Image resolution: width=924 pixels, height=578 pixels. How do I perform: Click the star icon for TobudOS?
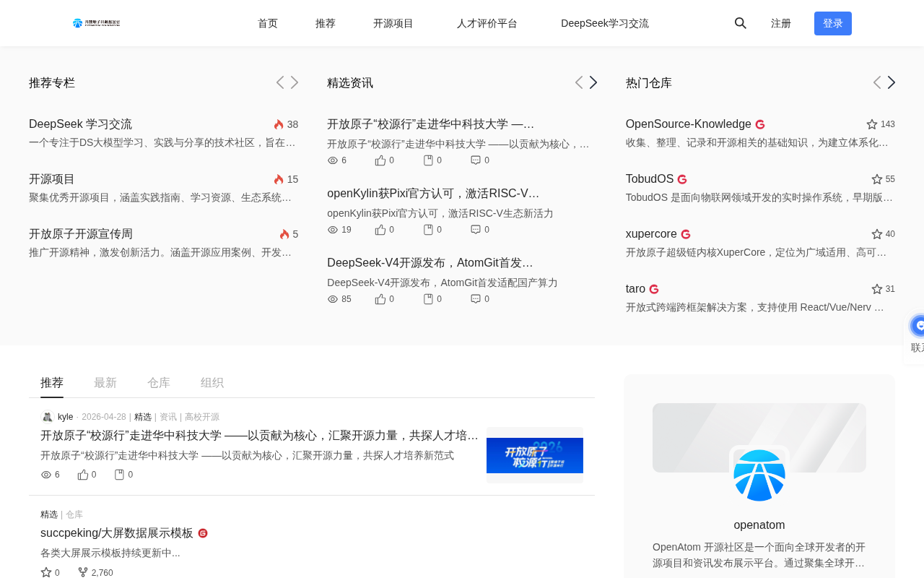pyautogui.click(x=877, y=179)
